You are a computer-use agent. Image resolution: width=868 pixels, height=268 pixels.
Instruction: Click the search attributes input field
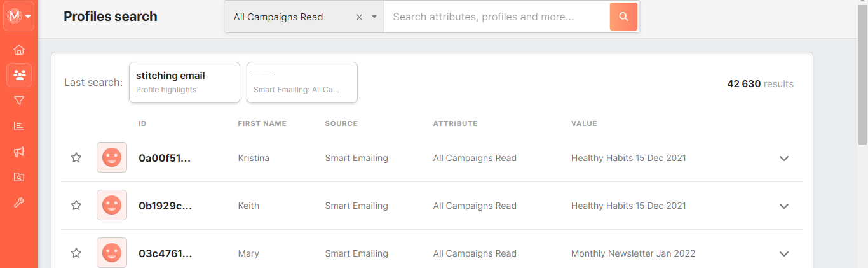[497, 17]
